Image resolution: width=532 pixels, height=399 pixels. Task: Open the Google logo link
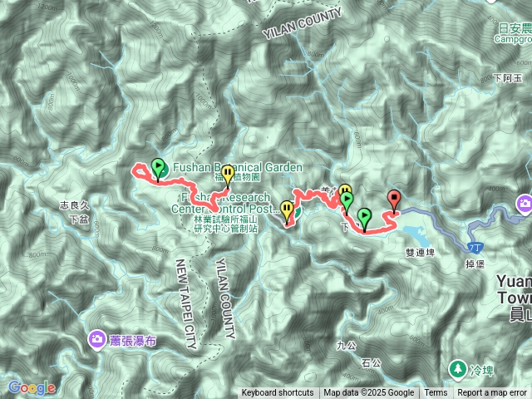(32, 387)
